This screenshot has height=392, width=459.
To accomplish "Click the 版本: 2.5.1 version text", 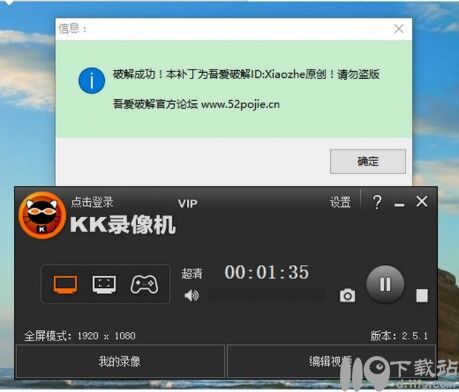I will [399, 335].
